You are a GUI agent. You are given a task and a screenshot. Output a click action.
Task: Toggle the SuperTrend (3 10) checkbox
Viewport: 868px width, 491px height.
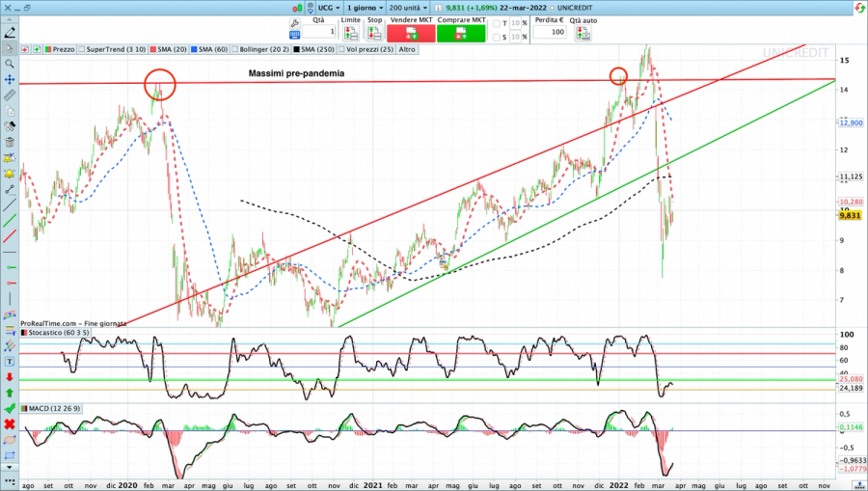pos(81,49)
